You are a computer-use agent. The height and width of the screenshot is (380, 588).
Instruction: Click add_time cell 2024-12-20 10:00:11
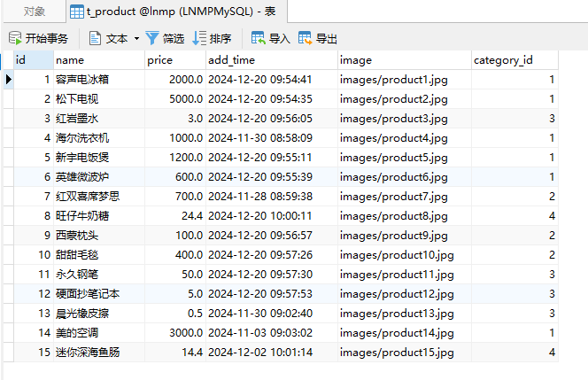272,216
